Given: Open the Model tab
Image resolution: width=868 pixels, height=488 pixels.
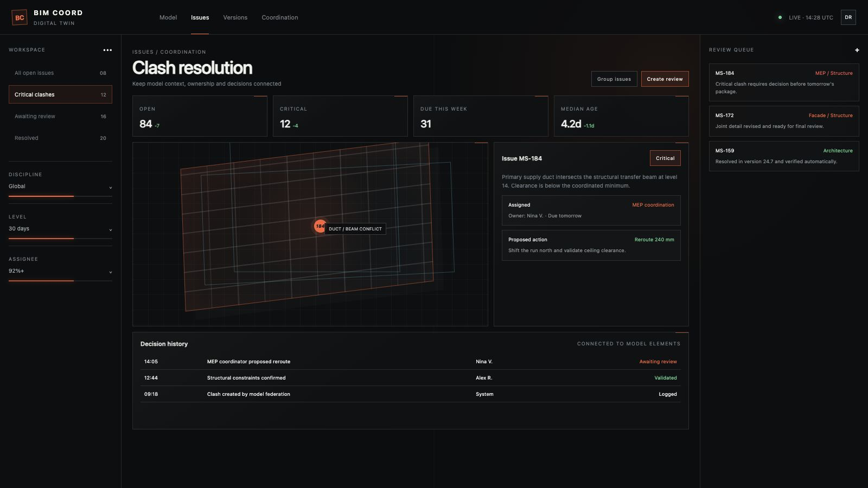Looking at the screenshot, I should coord(168,17).
